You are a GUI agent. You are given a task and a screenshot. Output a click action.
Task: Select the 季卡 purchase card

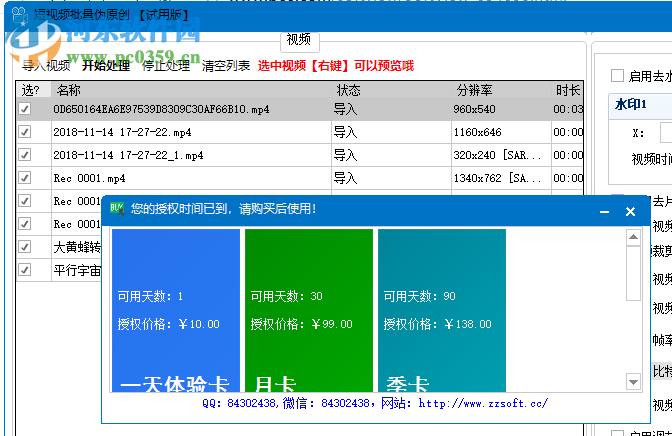(442, 310)
